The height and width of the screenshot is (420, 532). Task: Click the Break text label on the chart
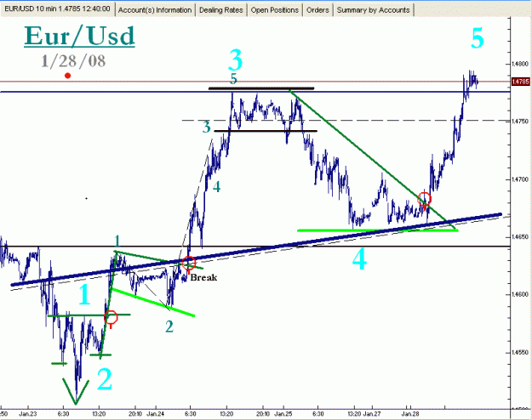coord(203,278)
